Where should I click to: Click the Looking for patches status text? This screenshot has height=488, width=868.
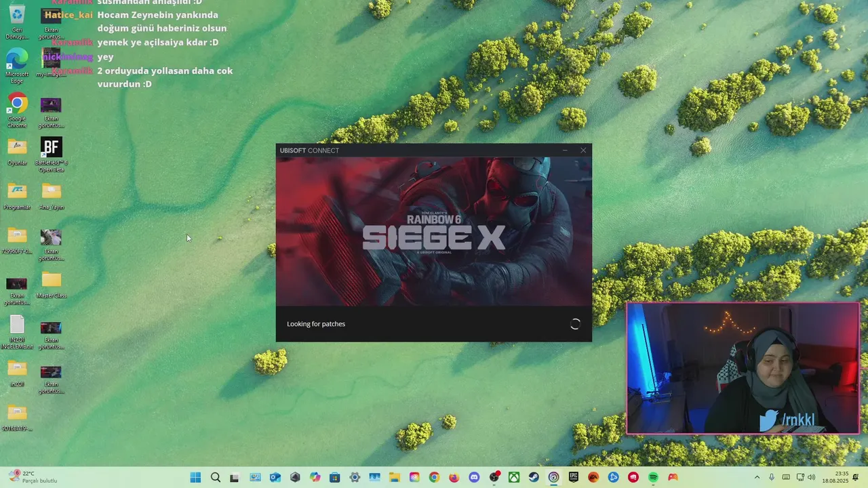pos(316,324)
